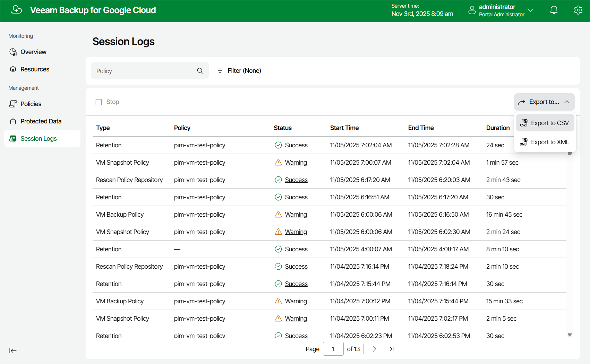Open Warning link for 11/04 7:00:11 PM snapshot
590x364 pixels.
pos(296,319)
